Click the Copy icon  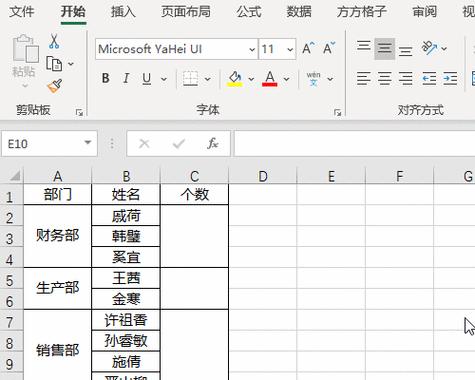(54, 64)
